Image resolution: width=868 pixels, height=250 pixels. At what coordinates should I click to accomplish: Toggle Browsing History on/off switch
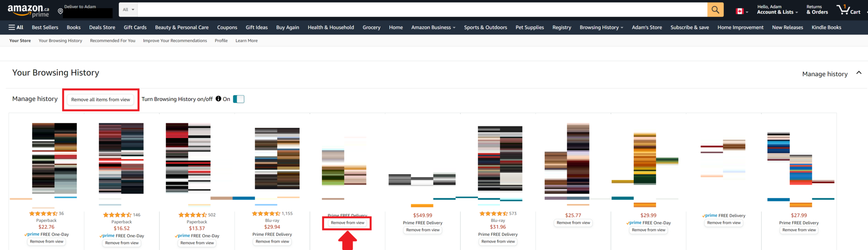click(239, 99)
